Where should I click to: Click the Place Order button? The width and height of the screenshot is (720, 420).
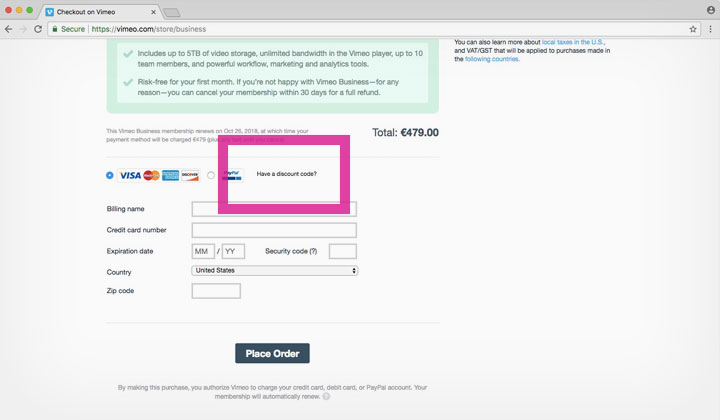pos(272,353)
